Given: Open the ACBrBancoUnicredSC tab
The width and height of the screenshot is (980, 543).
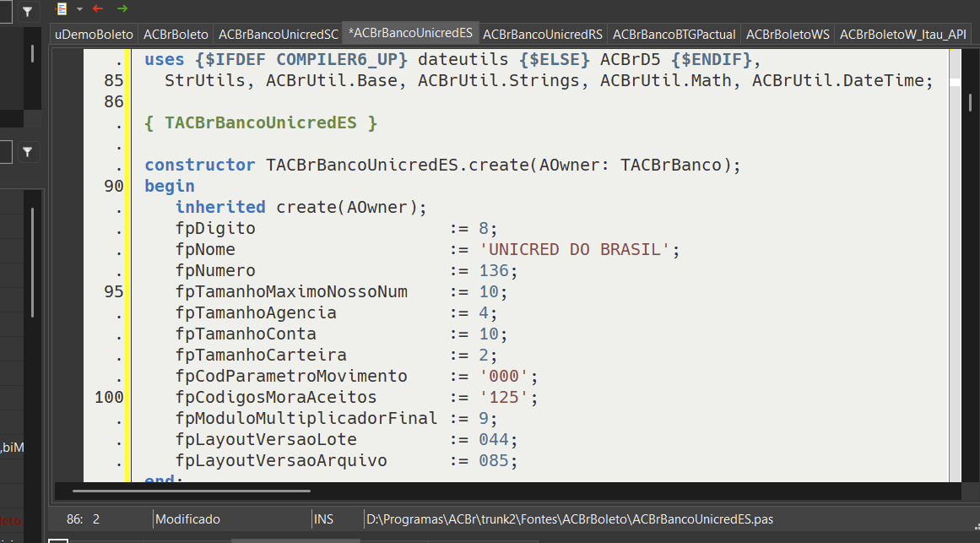Looking at the screenshot, I should 278,35.
